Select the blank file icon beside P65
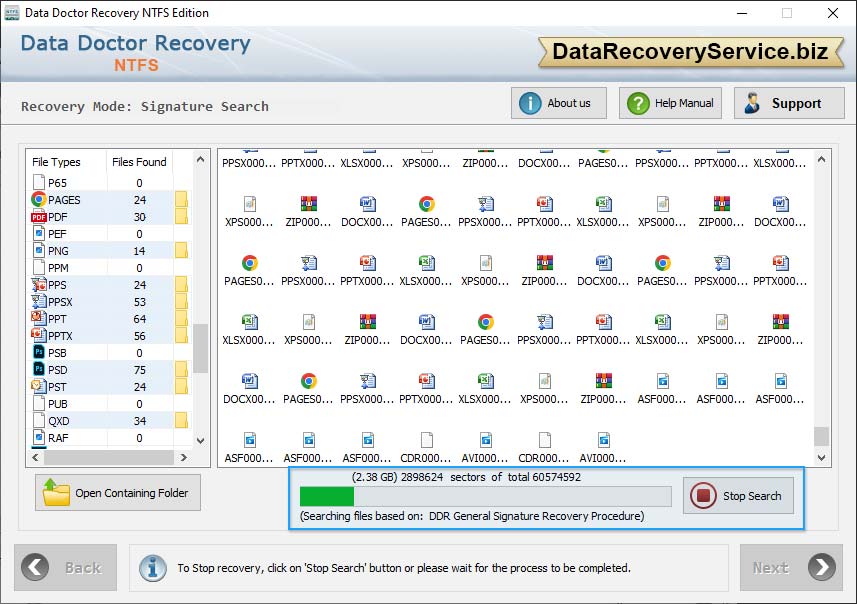 pyautogui.click(x=39, y=182)
